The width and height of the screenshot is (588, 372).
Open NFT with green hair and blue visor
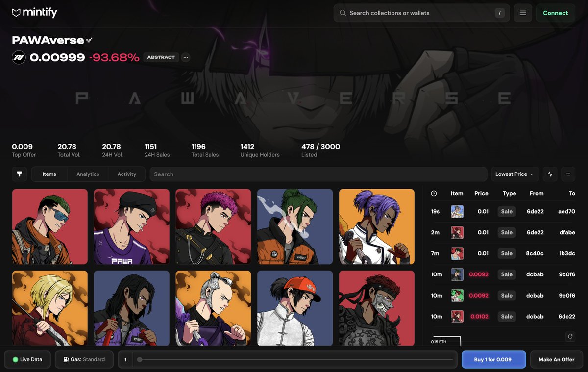(50, 227)
